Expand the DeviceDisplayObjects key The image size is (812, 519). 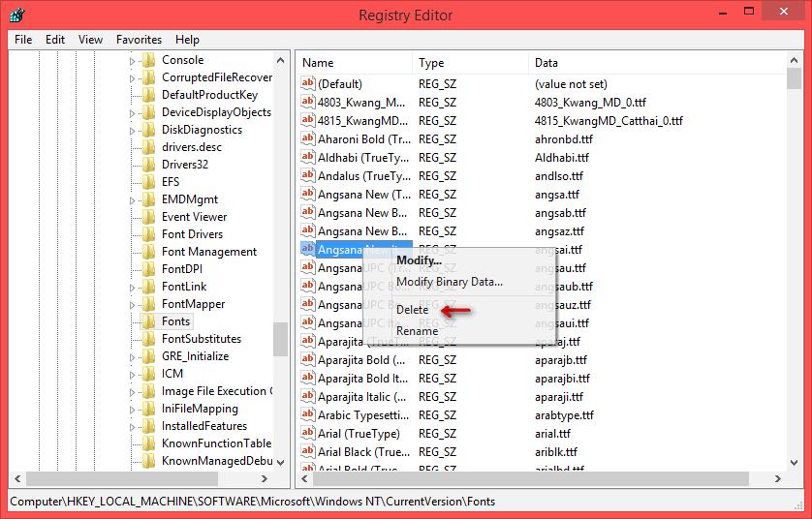pyautogui.click(x=132, y=113)
